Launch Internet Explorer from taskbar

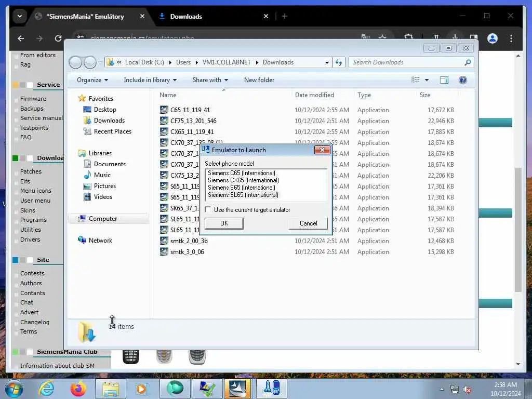(x=46, y=389)
